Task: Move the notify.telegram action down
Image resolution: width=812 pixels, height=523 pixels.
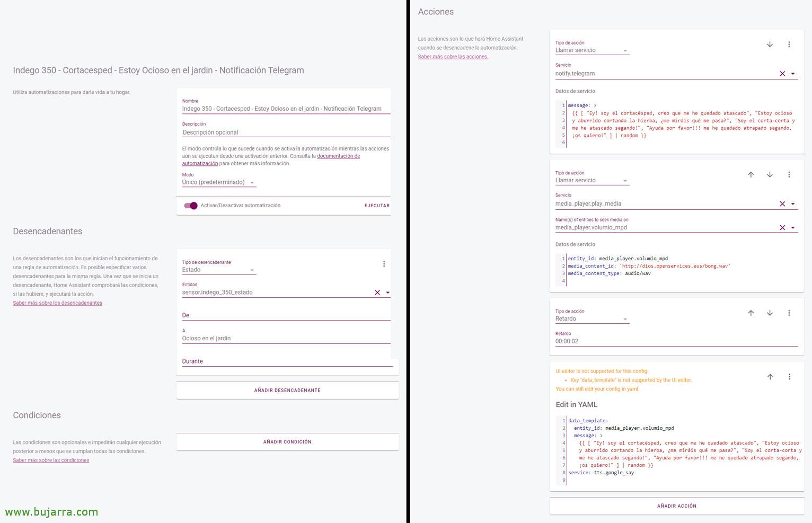Action: tap(770, 45)
